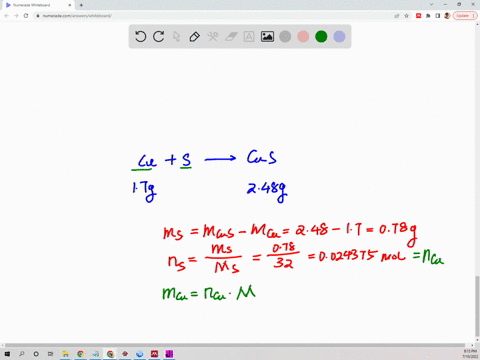
Task: Open the Windows Start menu
Action: tap(7, 354)
